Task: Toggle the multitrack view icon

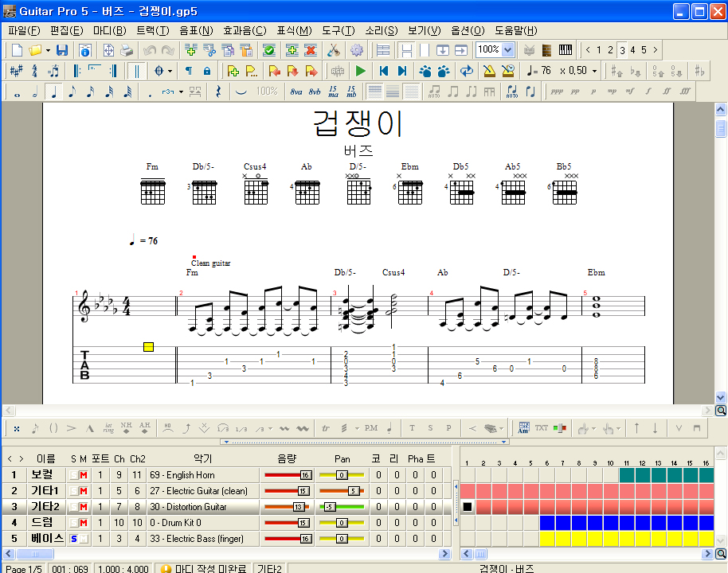Action: click(x=383, y=50)
